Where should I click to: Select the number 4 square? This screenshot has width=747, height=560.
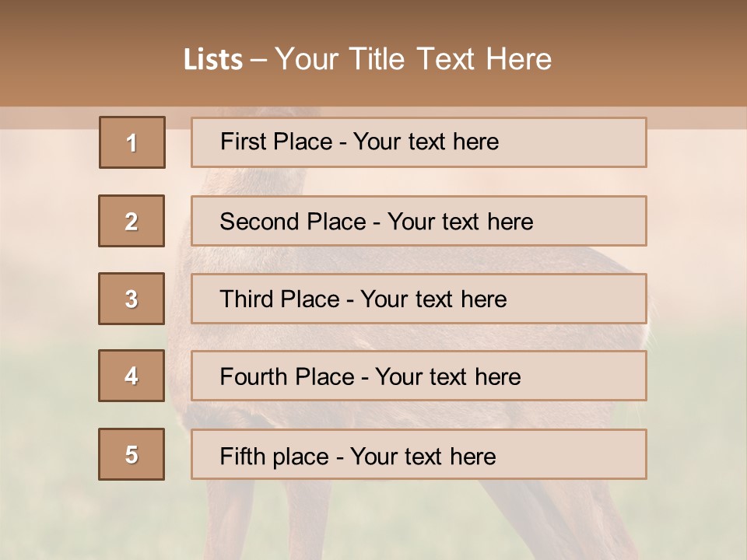[132, 376]
